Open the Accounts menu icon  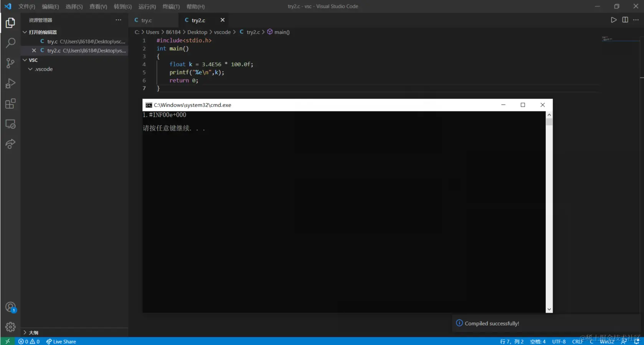click(10, 307)
